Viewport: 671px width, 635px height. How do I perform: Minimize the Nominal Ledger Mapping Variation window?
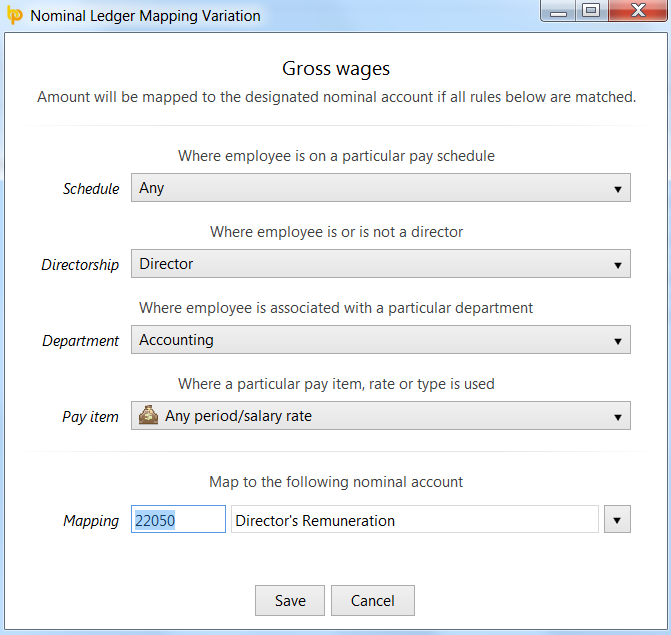click(558, 11)
